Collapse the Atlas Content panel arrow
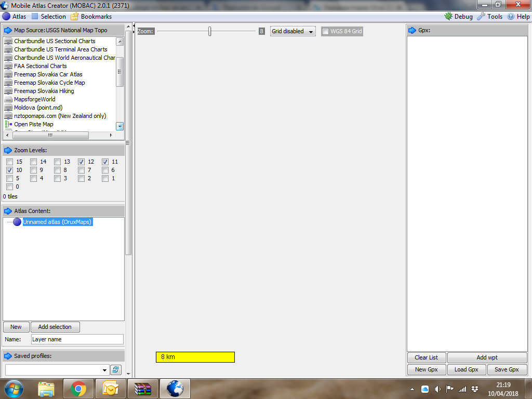 pyautogui.click(x=8, y=211)
